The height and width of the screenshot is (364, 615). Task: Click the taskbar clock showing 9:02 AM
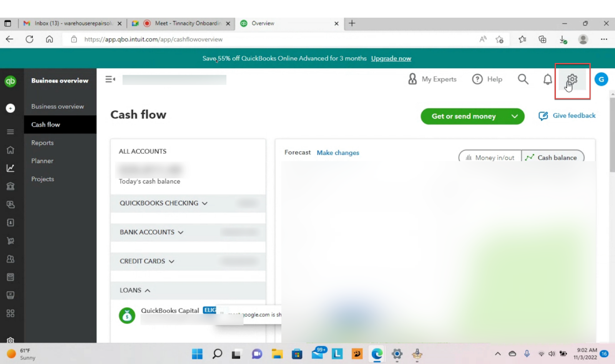[586, 354]
